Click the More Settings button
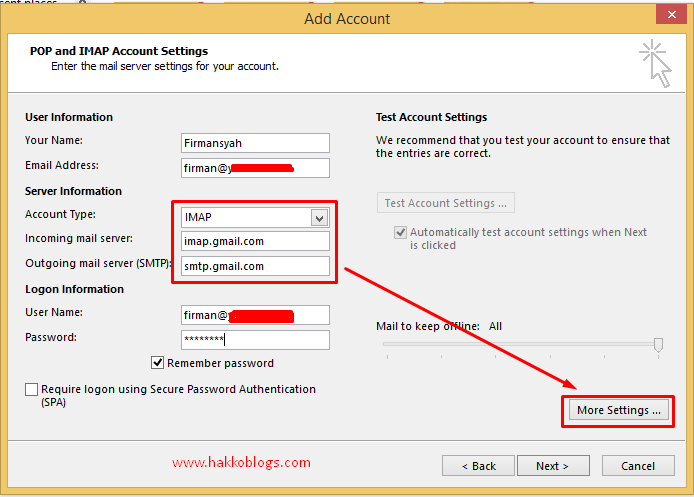Image resolution: width=694 pixels, height=497 pixels. point(619,410)
